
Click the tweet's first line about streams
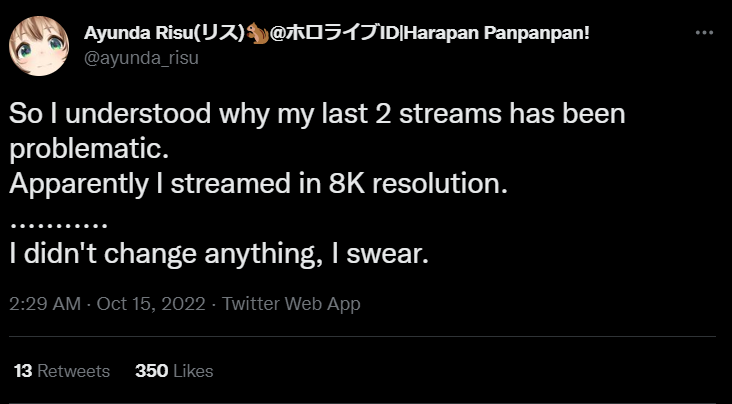[x=317, y=113]
